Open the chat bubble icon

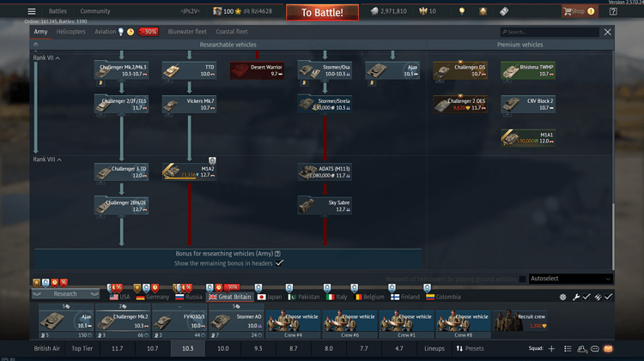[x=595, y=349]
